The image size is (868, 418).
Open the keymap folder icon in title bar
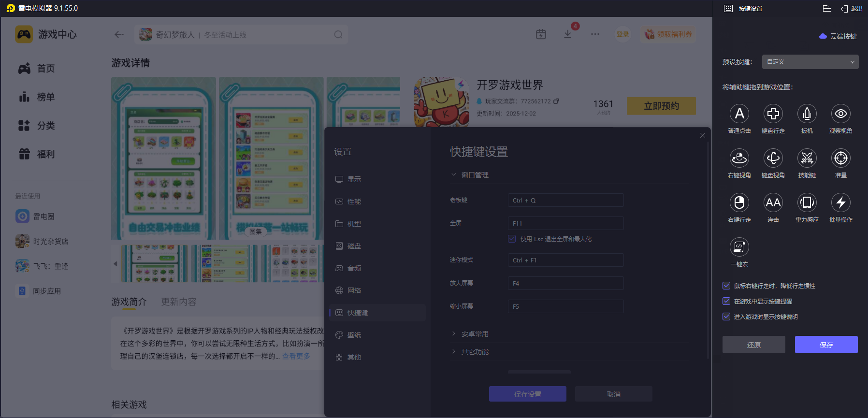pos(827,9)
